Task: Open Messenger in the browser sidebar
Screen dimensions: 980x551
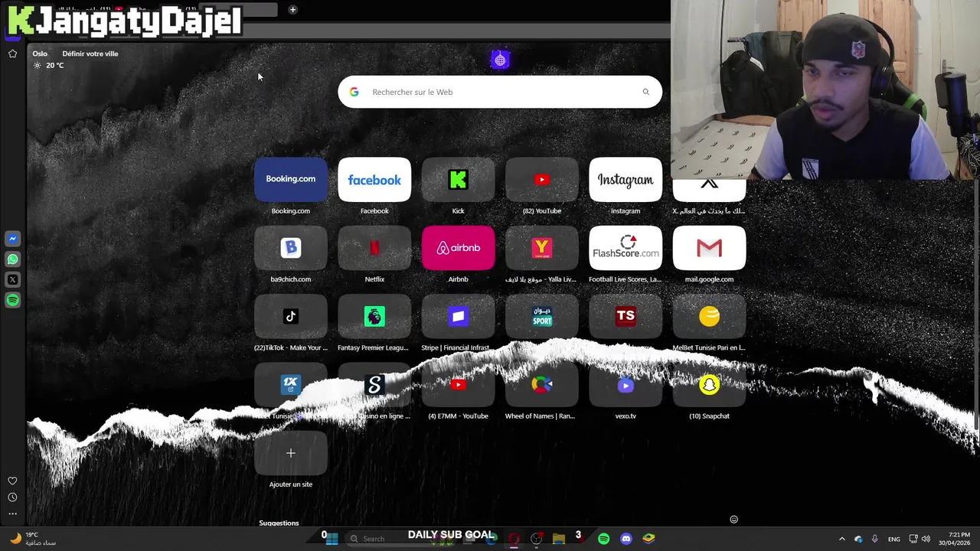Action: point(12,239)
